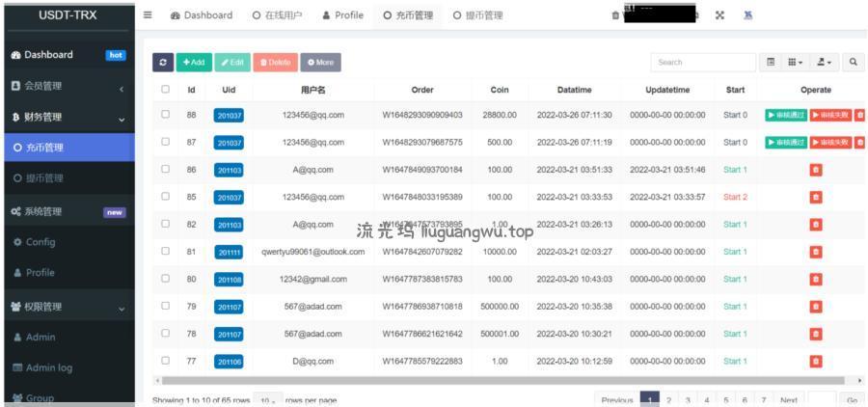Select the checkbox for row Id 82

coord(165,224)
